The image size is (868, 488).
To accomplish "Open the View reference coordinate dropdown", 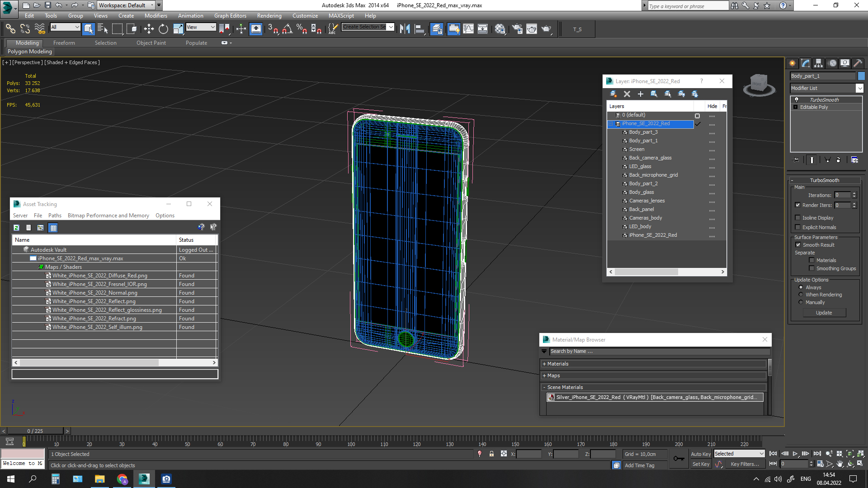I will (201, 27).
